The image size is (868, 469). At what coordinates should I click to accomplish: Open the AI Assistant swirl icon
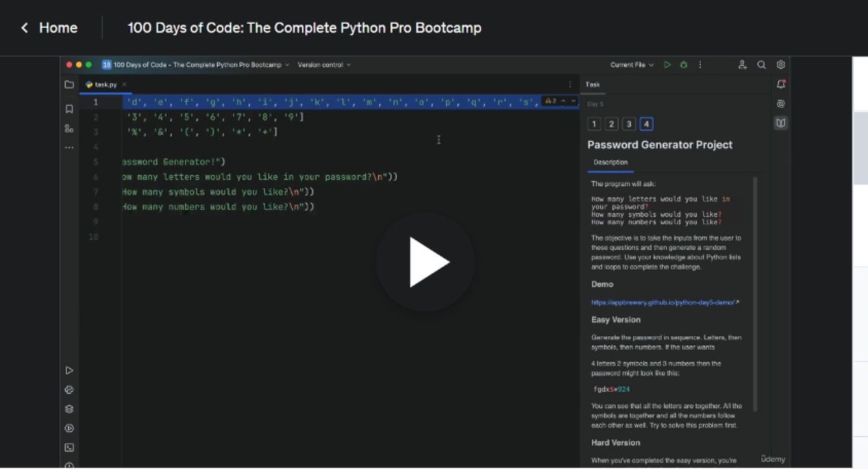tap(781, 104)
